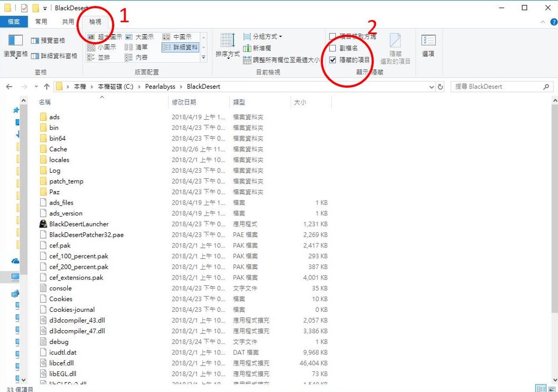
Task: Open the quick access toolbar customize dropdown
Action: pos(45,8)
